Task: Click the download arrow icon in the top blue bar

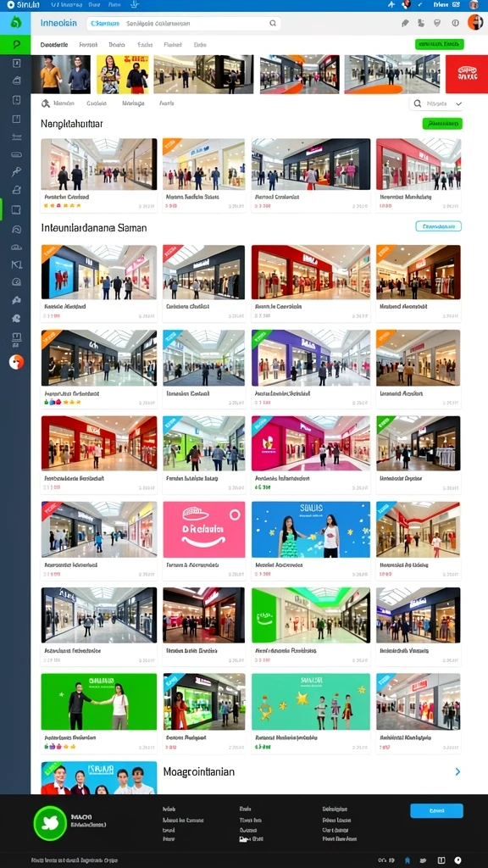Action: [x=133, y=4]
